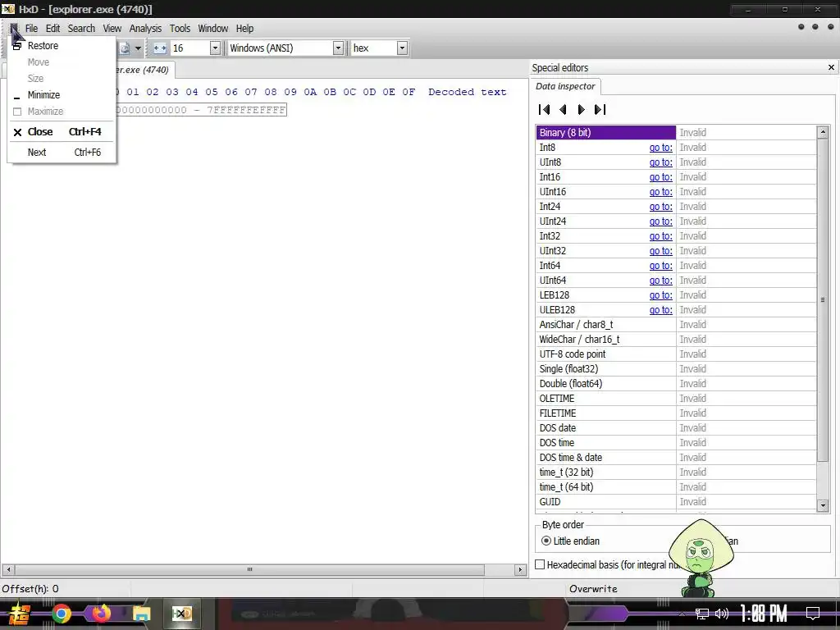Viewport: 840px width, 630px height.
Task: Jump to last byte in Data inspector
Action: pyautogui.click(x=600, y=109)
